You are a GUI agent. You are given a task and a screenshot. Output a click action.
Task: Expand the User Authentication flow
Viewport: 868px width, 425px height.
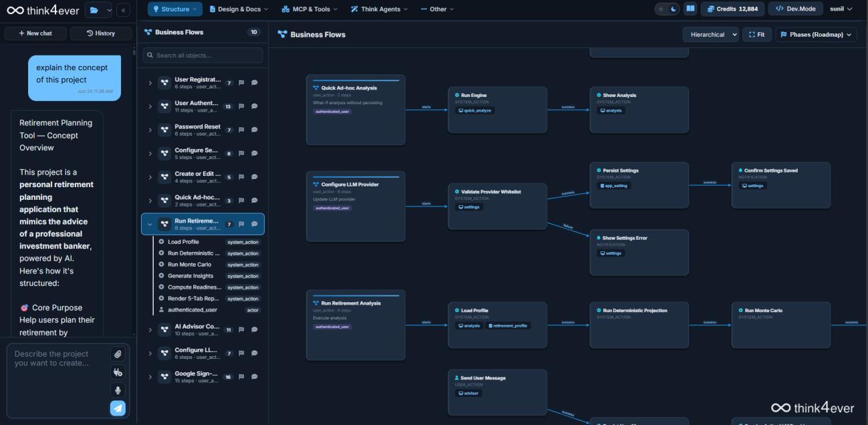150,106
